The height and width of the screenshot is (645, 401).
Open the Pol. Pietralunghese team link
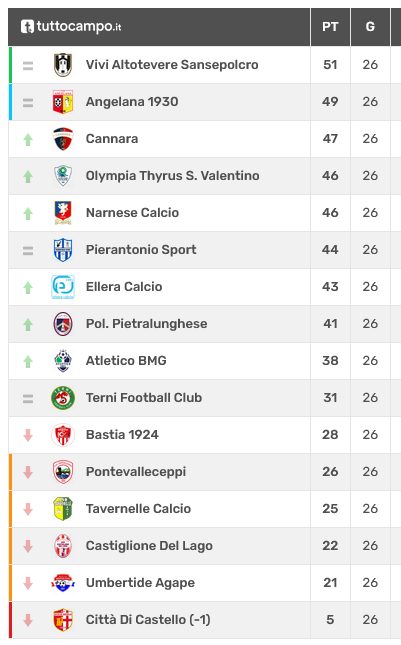coord(146,324)
